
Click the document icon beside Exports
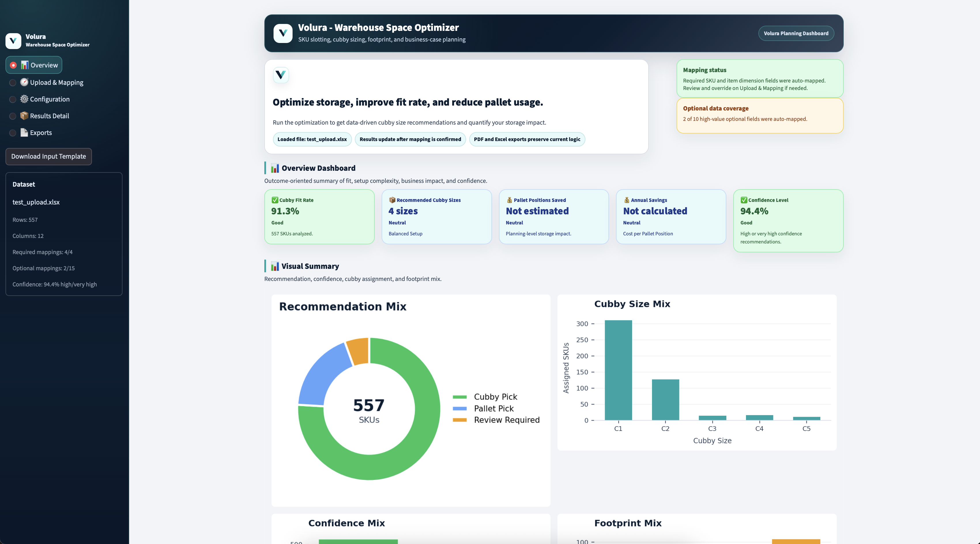pos(24,132)
